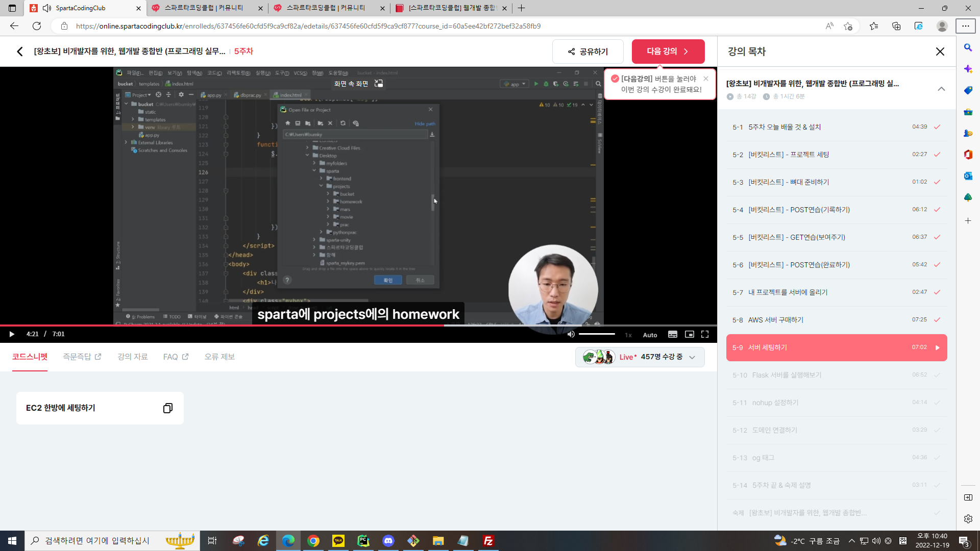Select current lecture 5-9 서버 세팅하기
Screen dimensions: 980x551
pyautogui.click(x=837, y=347)
